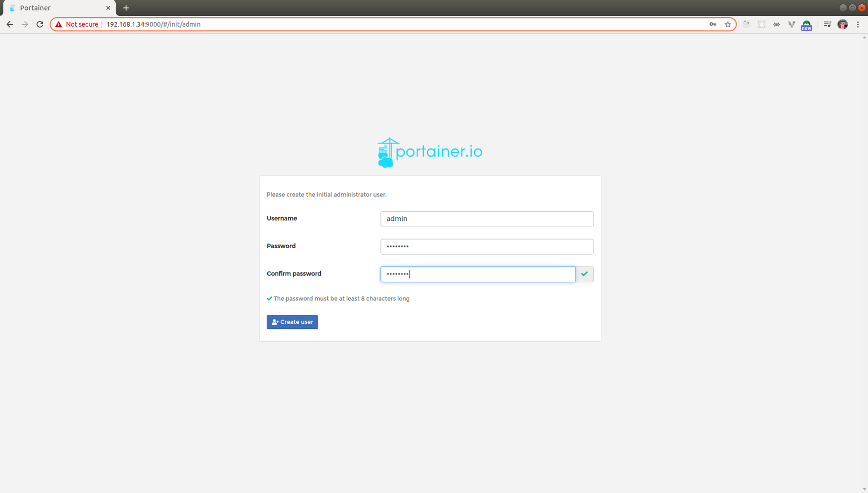Focus the Password input field
This screenshot has height=493, width=868.
487,246
